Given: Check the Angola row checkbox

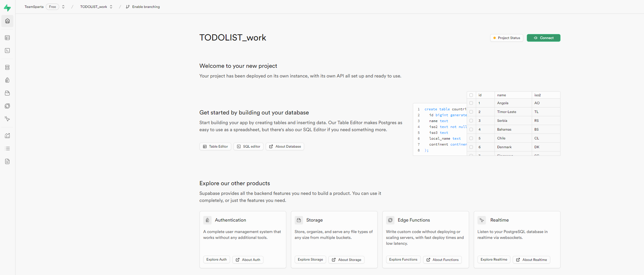Looking at the screenshot, I should 471,103.
